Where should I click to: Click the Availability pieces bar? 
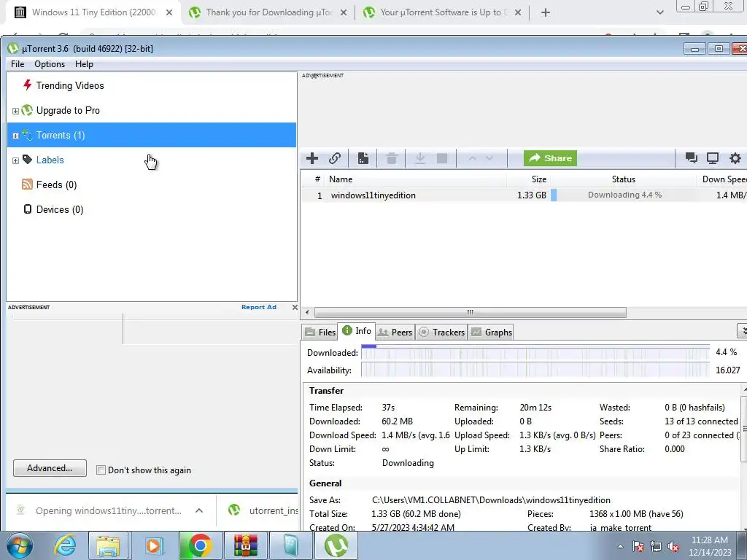coord(535,370)
